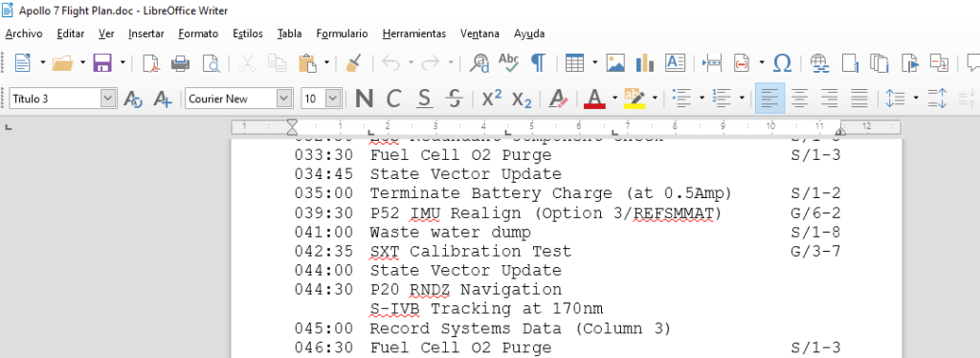Open the font size 10 dropdown
The width and height of the screenshot is (980, 358).
coord(333,98)
